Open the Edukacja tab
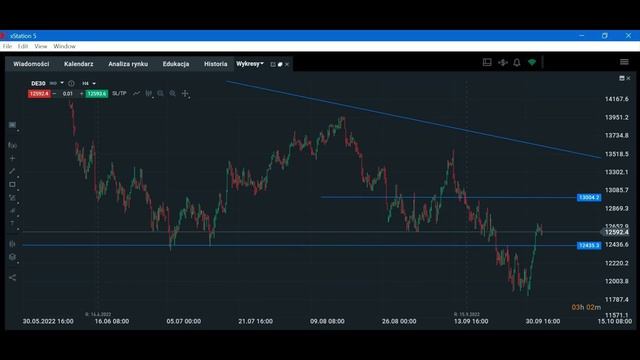The height and width of the screenshot is (360, 640). 176,64
